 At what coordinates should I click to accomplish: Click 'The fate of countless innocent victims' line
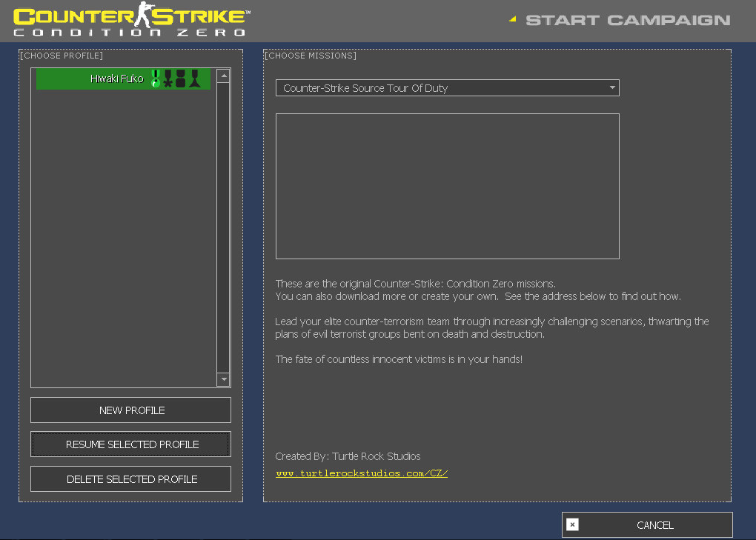click(x=399, y=359)
